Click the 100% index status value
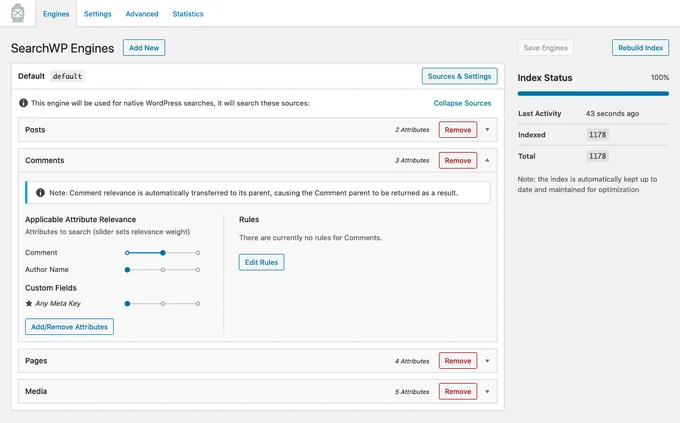 (660, 78)
